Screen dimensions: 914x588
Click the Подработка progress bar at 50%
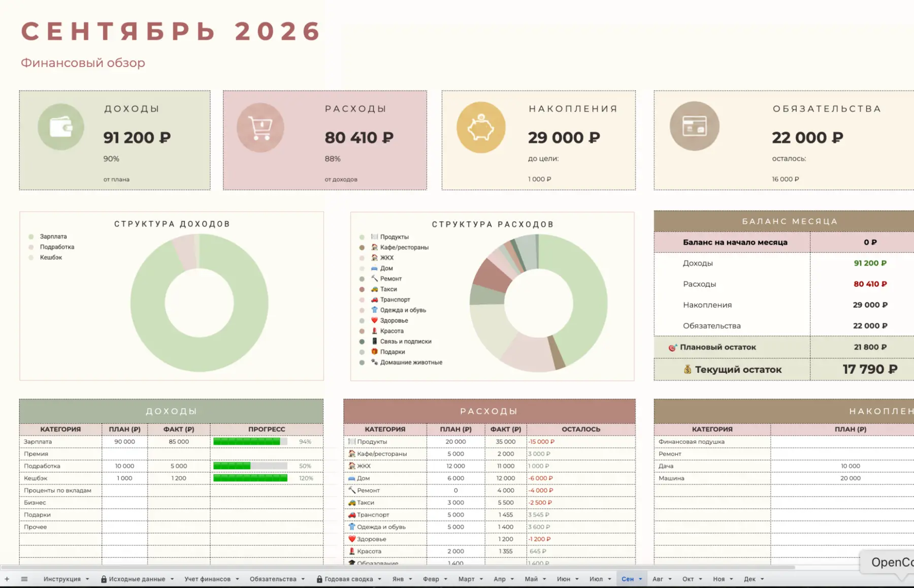(250, 466)
